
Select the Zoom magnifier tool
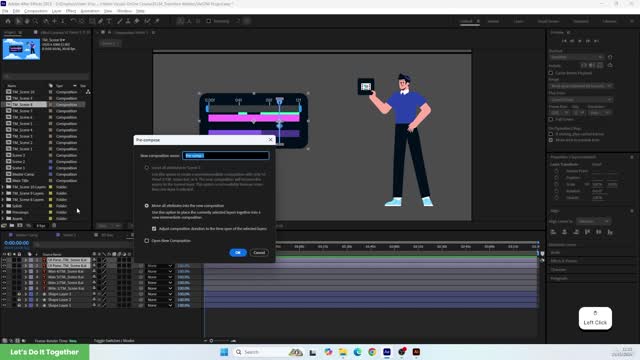(36, 21)
